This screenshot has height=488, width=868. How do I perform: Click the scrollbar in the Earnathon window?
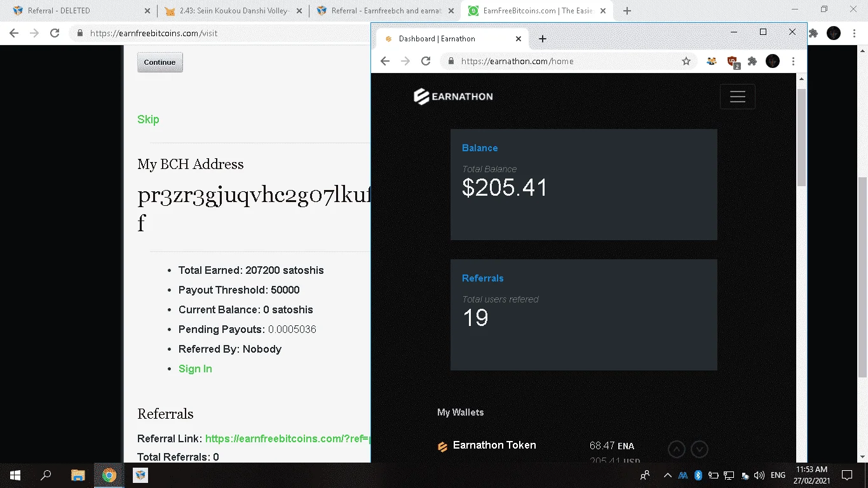[801, 137]
